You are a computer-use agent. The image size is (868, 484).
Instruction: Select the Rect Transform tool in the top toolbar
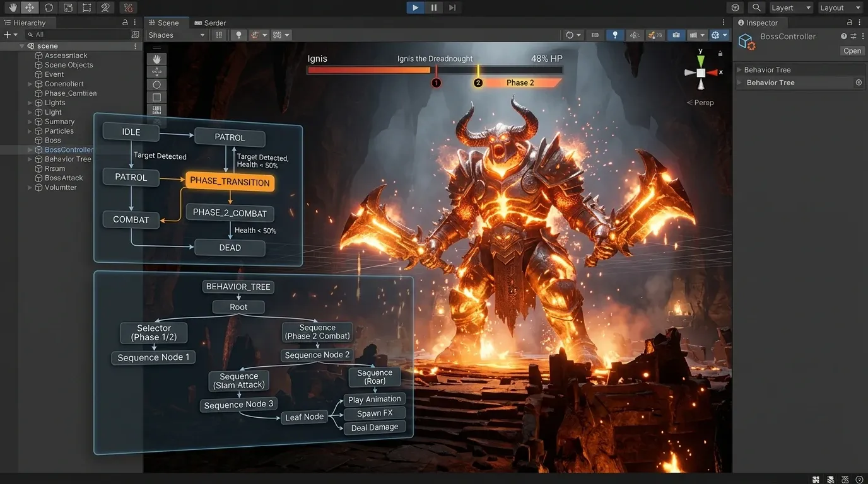86,8
